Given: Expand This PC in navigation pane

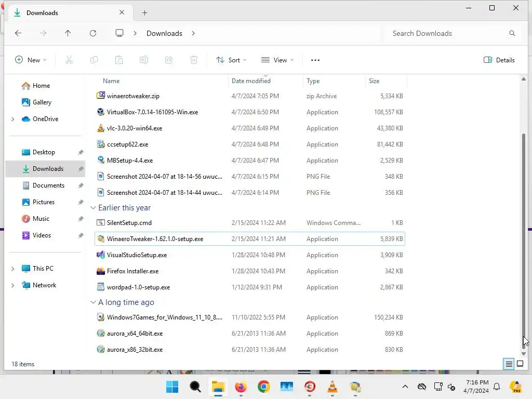Looking at the screenshot, I should coord(13,269).
